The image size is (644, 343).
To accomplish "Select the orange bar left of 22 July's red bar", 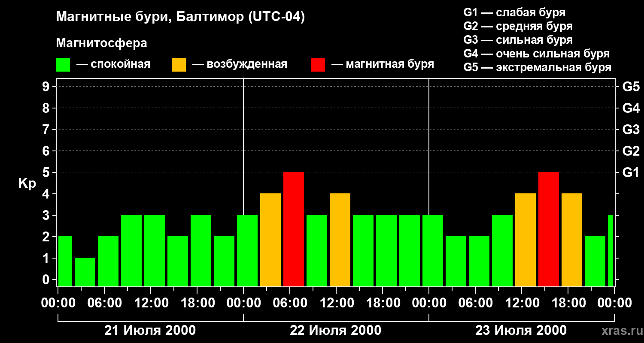I will (x=270, y=240).
